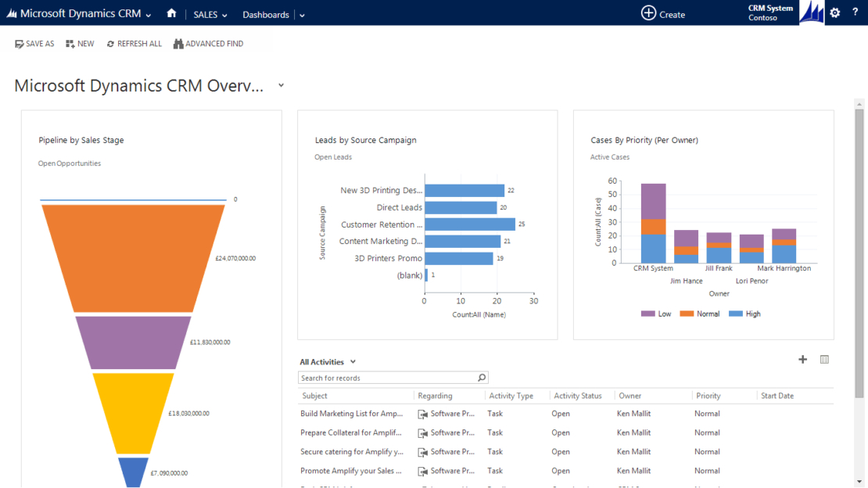Viewport: 868px width, 488px height.
Task: Click the plus icon to add an activity
Action: click(802, 359)
